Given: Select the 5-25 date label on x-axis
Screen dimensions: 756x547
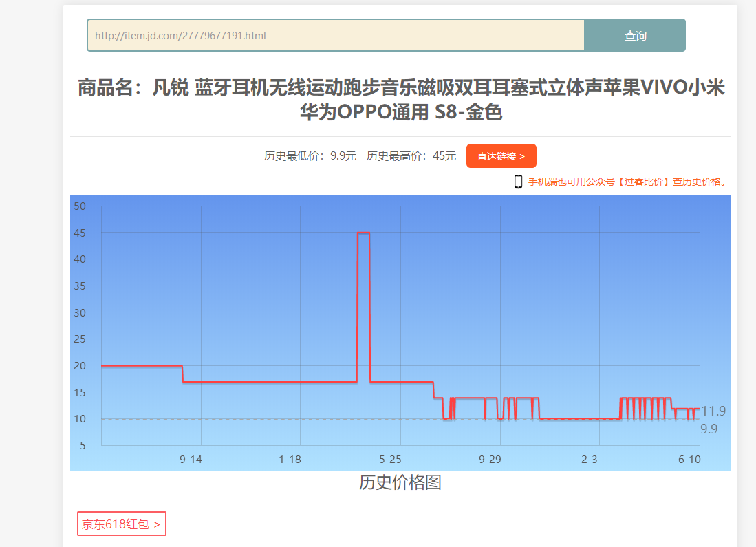Looking at the screenshot, I should tap(390, 460).
